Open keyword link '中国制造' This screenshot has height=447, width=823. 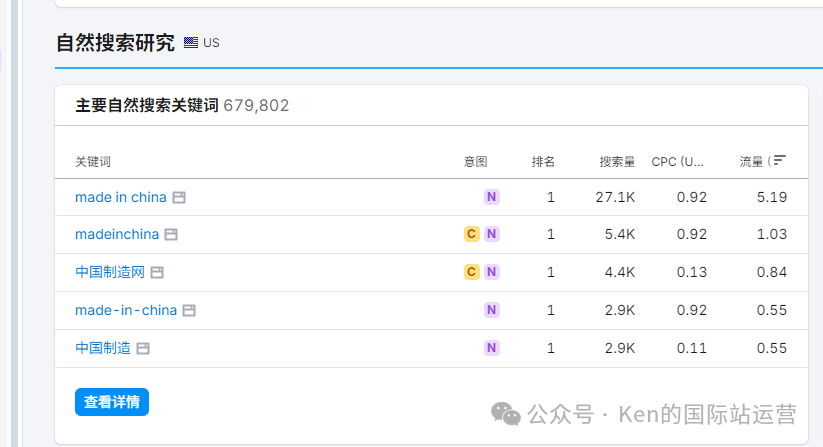point(103,348)
